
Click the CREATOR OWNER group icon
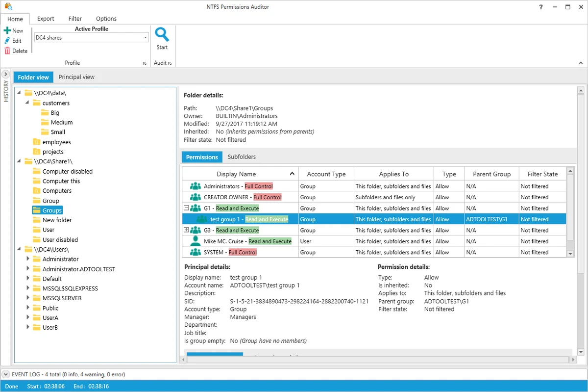196,197
